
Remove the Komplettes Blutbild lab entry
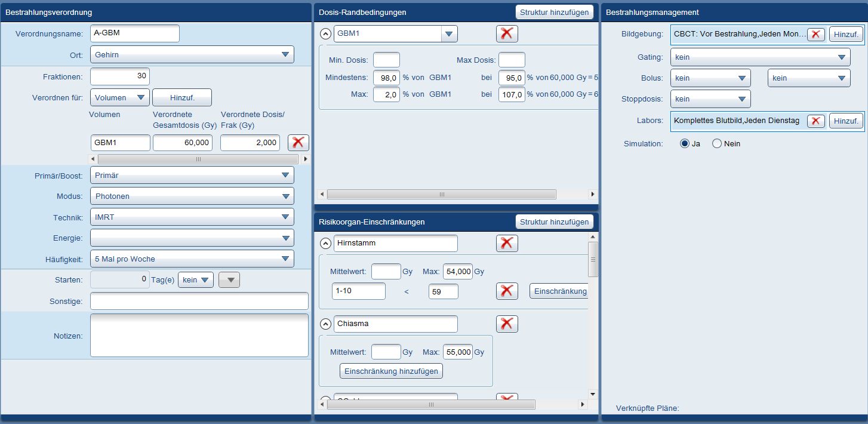point(816,121)
